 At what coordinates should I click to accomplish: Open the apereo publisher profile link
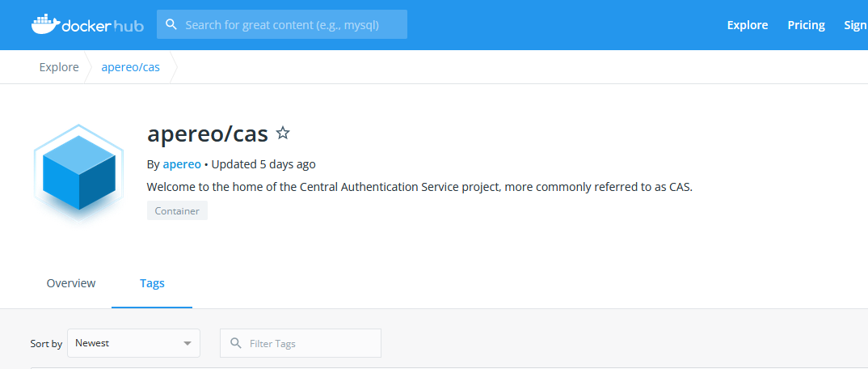182,164
